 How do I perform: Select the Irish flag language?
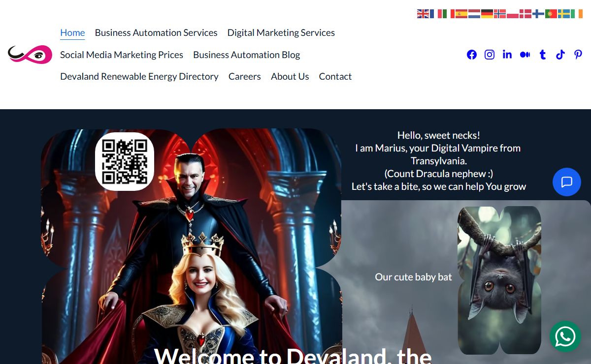click(x=577, y=14)
